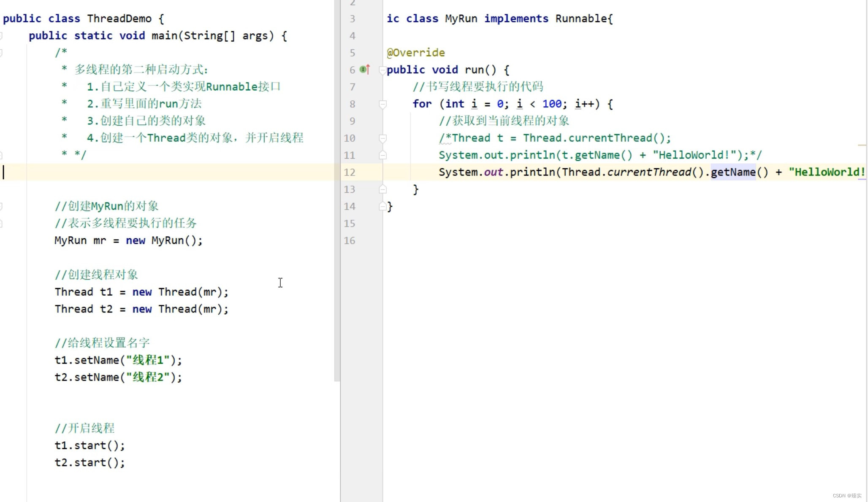Click the comment end fold marker on line 11
The image size is (868, 502).
pos(382,155)
